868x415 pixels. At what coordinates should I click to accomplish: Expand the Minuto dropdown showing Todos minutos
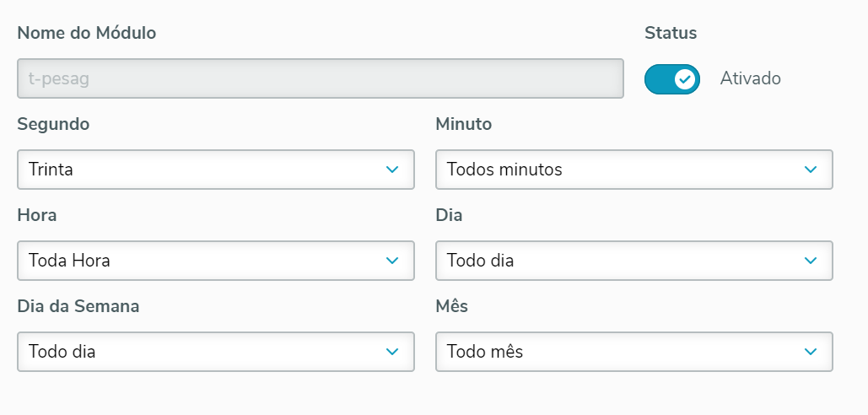coord(633,170)
